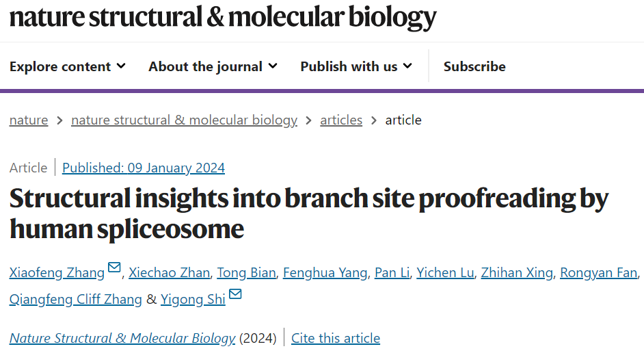
Task: Click the email envelope icon beside Xiaofeng Zhang
Action: pos(114,268)
